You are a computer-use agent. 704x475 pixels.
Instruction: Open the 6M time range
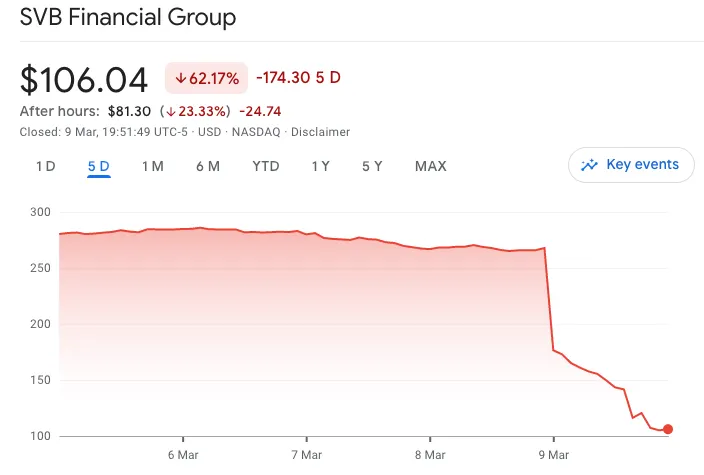pyautogui.click(x=207, y=166)
